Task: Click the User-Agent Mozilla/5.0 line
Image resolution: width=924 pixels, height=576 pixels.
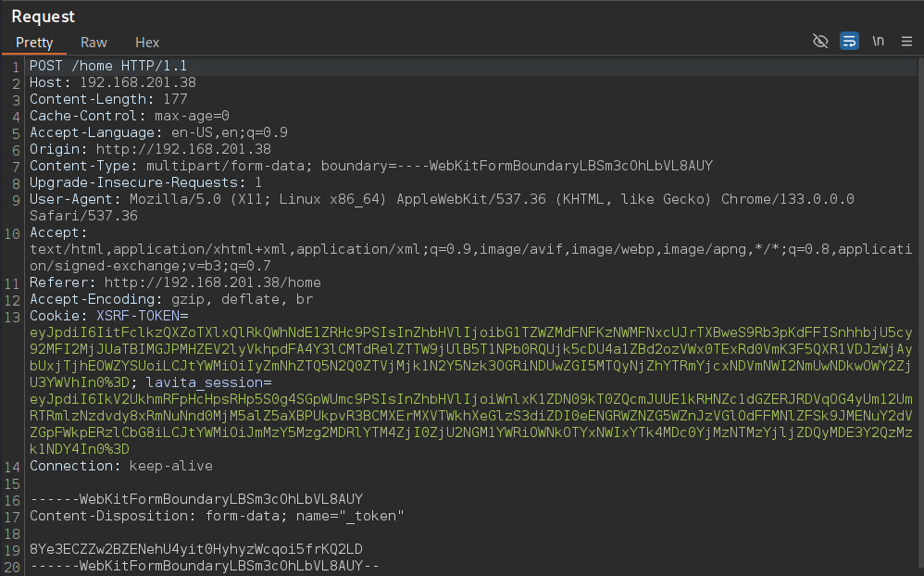Action: pyautogui.click(x=442, y=199)
